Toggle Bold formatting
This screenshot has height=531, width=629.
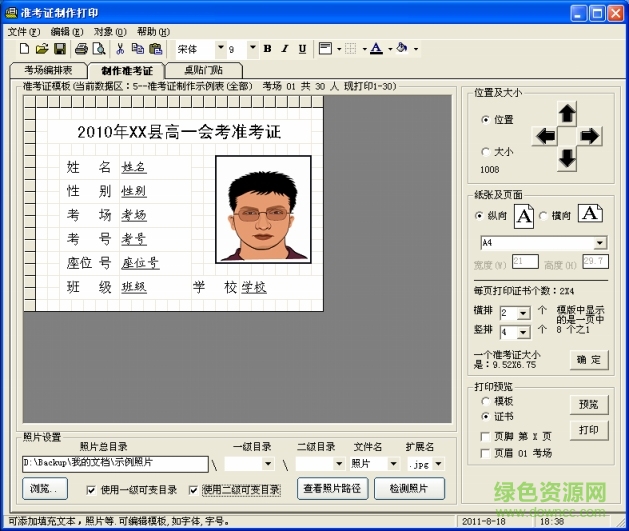point(267,49)
